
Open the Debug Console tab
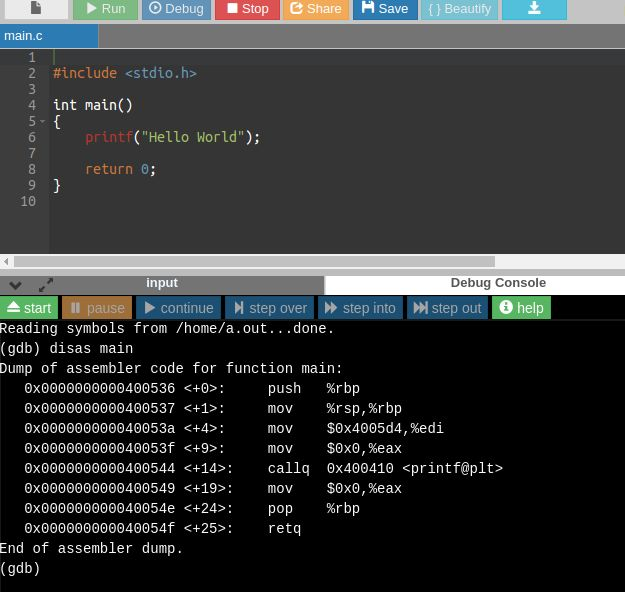498,283
